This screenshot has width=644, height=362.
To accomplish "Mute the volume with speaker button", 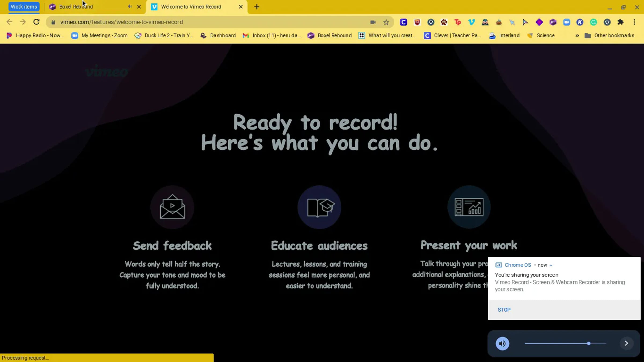I will pyautogui.click(x=502, y=343).
